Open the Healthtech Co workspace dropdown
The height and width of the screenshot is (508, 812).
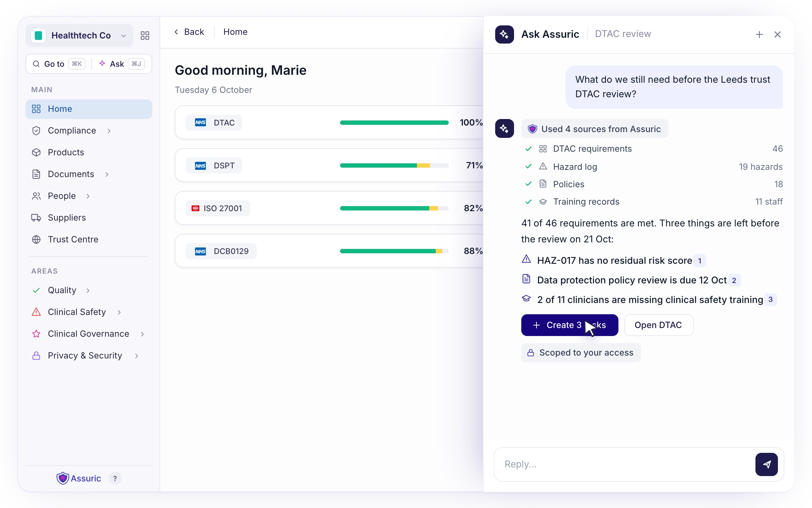tap(79, 36)
